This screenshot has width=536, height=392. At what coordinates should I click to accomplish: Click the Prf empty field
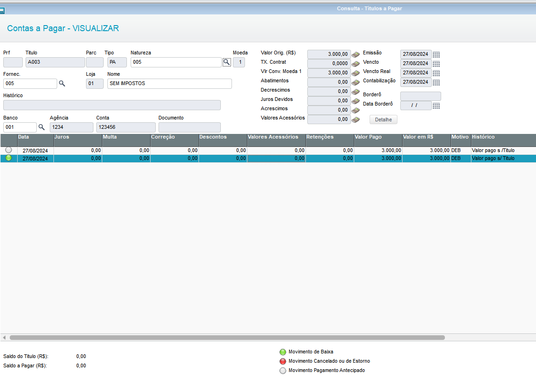click(x=13, y=62)
